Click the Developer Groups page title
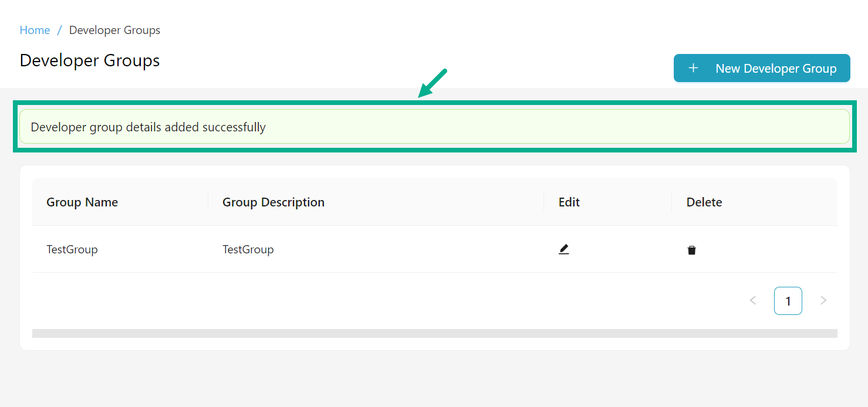This screenshot has height=407, width=868. tap(89, 60)
